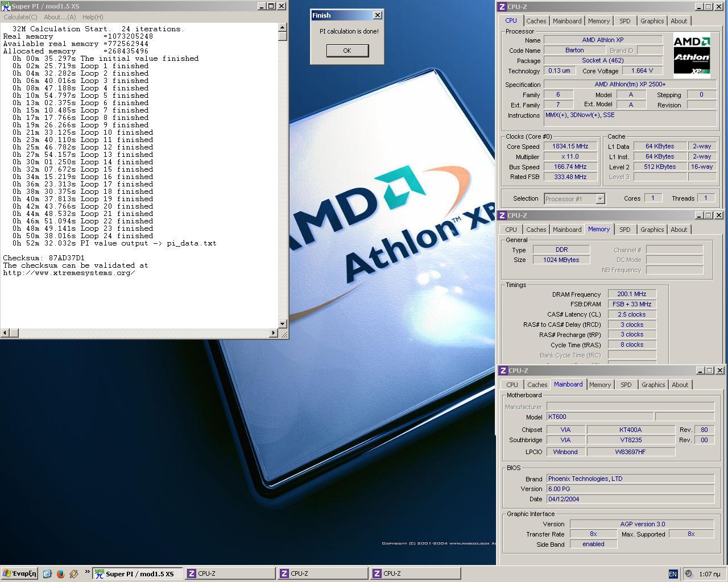
Task: Select Mainboard tab in Memory CPU-Z window
Action: point(567,230)
